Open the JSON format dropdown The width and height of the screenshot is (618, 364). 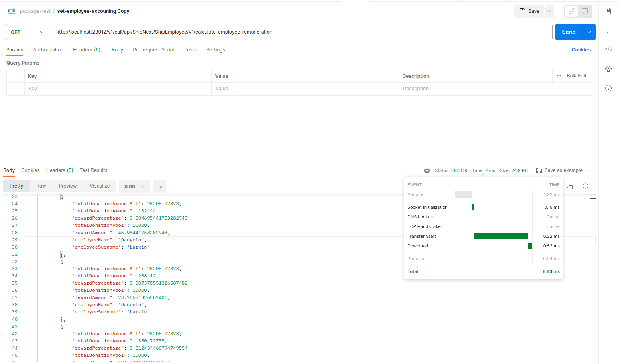point(134,186)
